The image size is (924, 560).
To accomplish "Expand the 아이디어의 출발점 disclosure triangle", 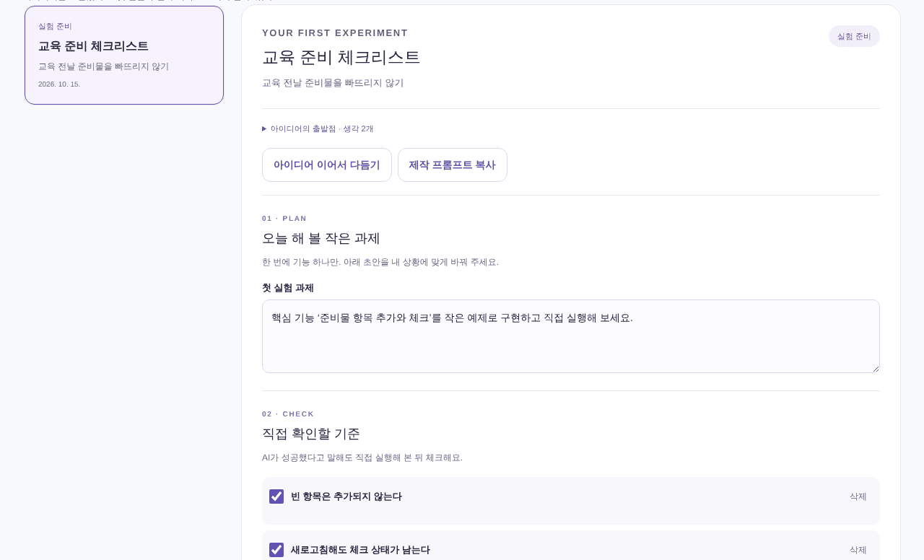I will (264, 128).
